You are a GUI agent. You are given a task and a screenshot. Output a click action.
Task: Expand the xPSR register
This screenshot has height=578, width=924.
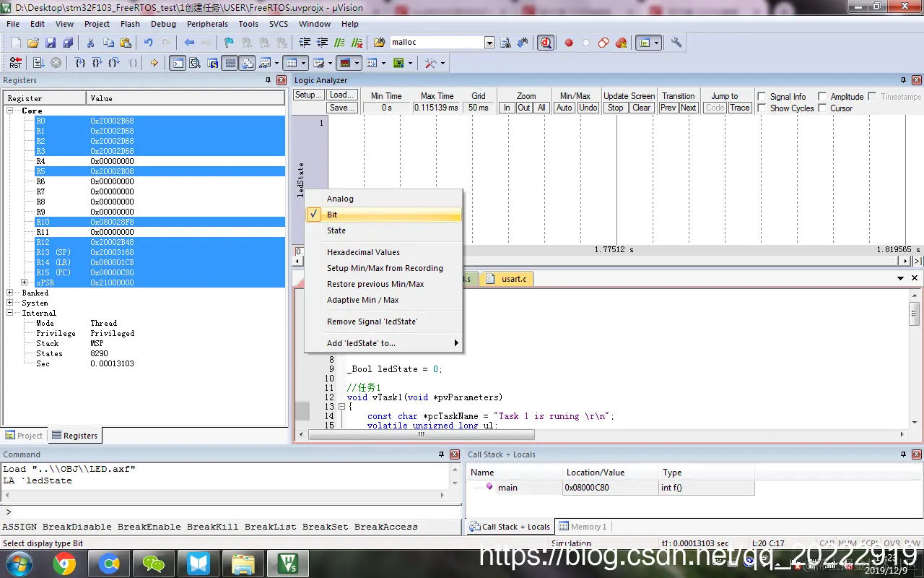pyautogui.click(x=25, y=282)
